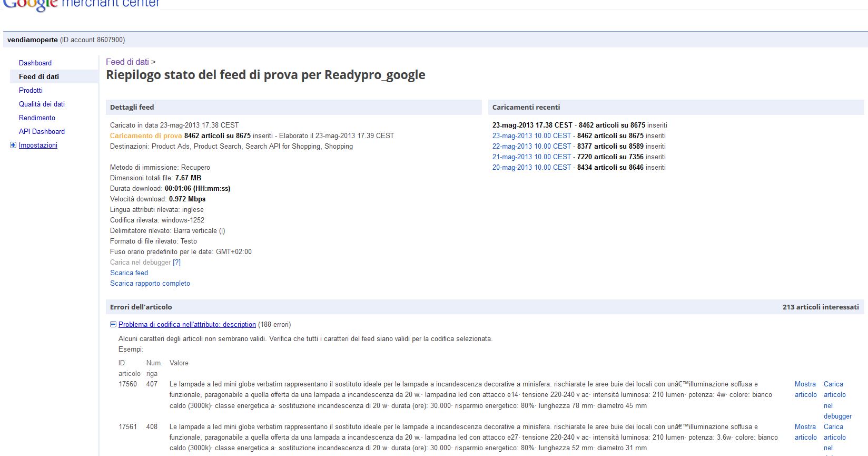Click the (188 errori) count text

pos(274,324)
